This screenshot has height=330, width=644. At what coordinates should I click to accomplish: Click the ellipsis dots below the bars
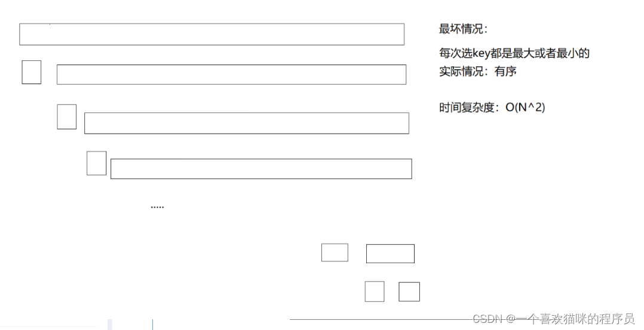pyautogui.click(x=157, y=206)
